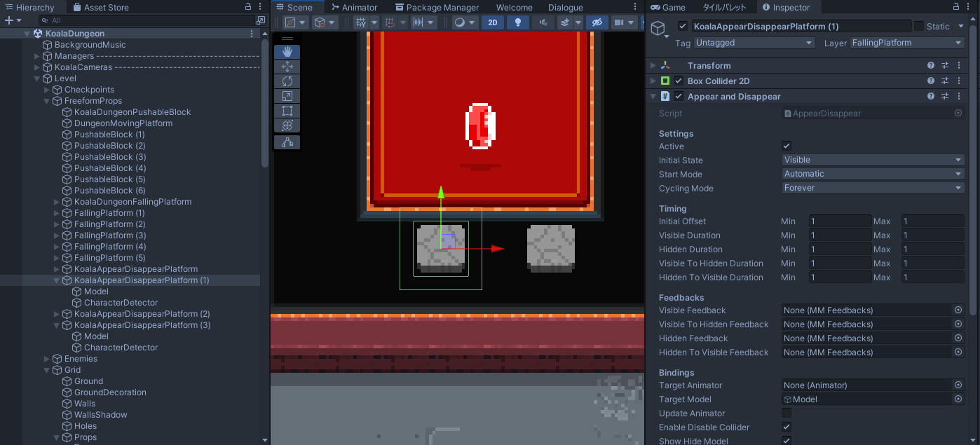Switch to the Animator tab
The width and height of the screenshot is (980, 445).
coord(353,8)
